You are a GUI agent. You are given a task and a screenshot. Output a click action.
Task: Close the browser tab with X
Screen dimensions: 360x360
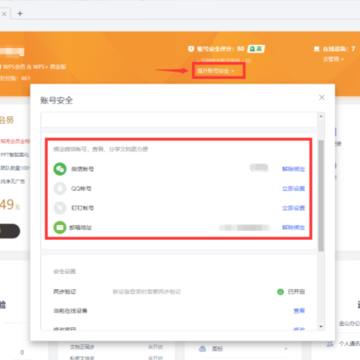coord(4,14)
